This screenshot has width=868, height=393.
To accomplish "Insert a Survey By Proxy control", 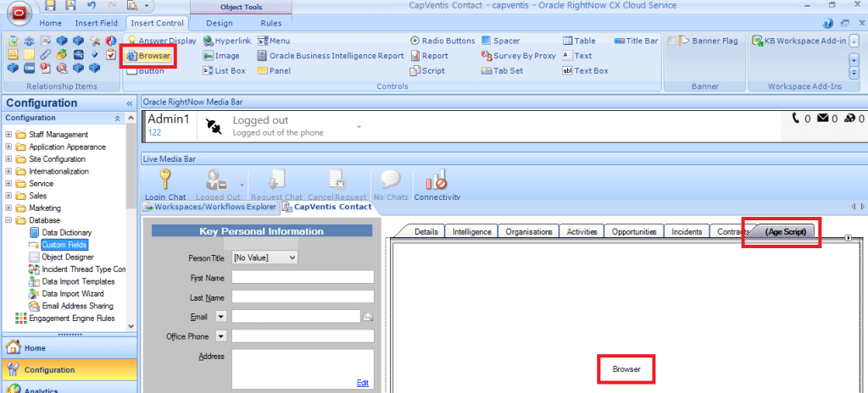I will [518, 56].
